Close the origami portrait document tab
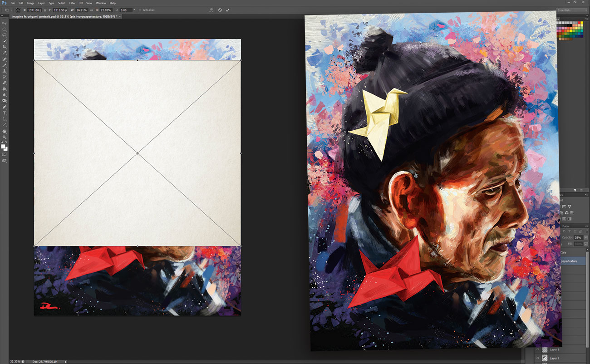This screenshot has height=364, width=590. (x=120, y=16)
